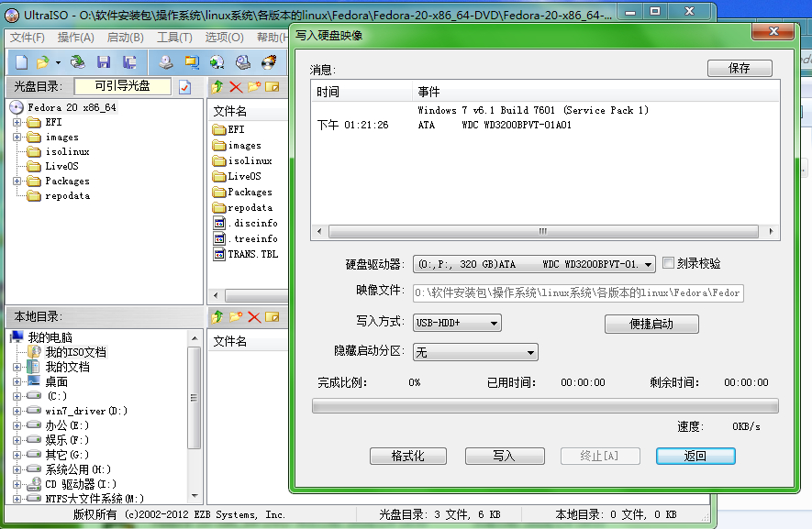Click the CD 驱动器(I:) drive icon
This screenshot has height=529, width=812.
pyautogui.click(x=34, y=484)
